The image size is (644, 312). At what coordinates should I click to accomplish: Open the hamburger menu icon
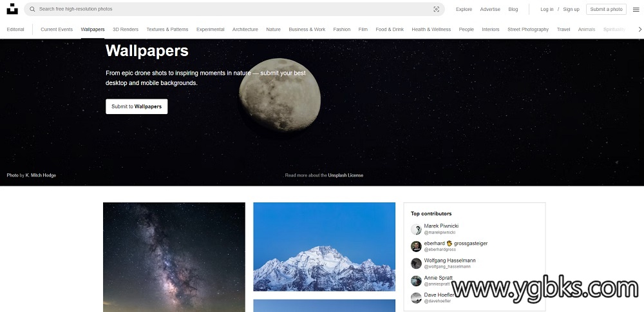[x=636, y=10]
